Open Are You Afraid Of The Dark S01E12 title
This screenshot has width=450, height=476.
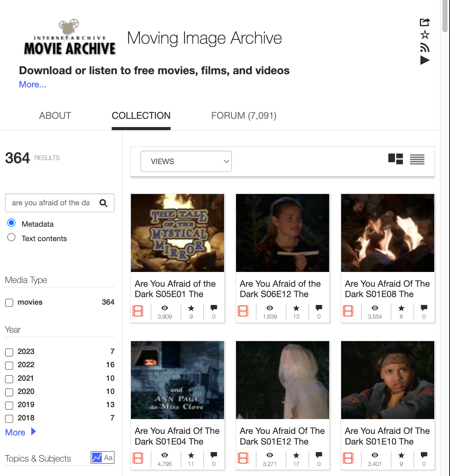[x=282, y=436]
